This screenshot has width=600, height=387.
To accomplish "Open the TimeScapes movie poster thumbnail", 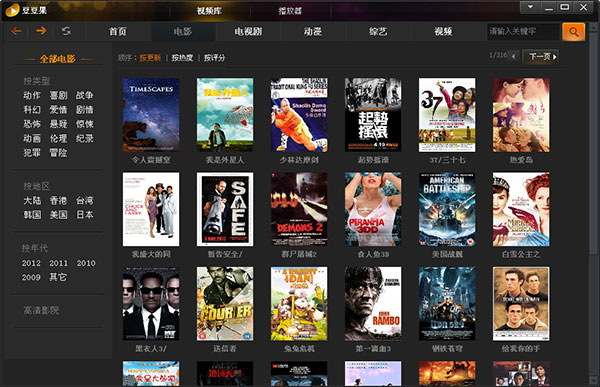I will (x=151, y=115).
